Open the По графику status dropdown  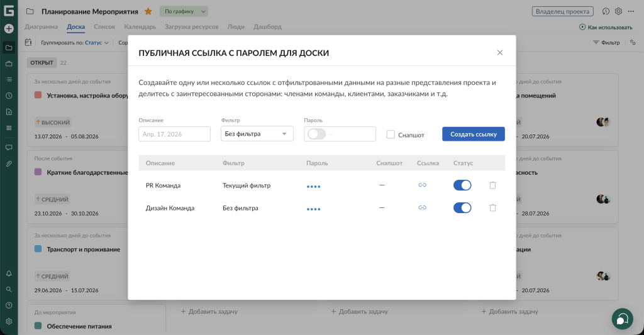click(x=184, y=11)
